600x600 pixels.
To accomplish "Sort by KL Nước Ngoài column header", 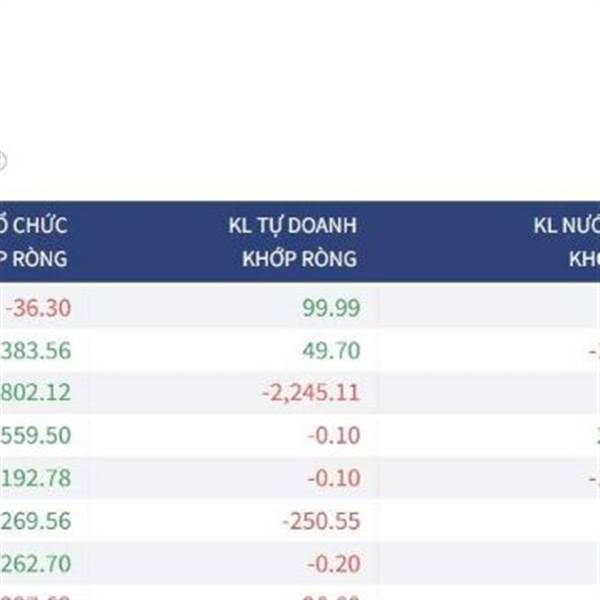I will tap(567, 242).
